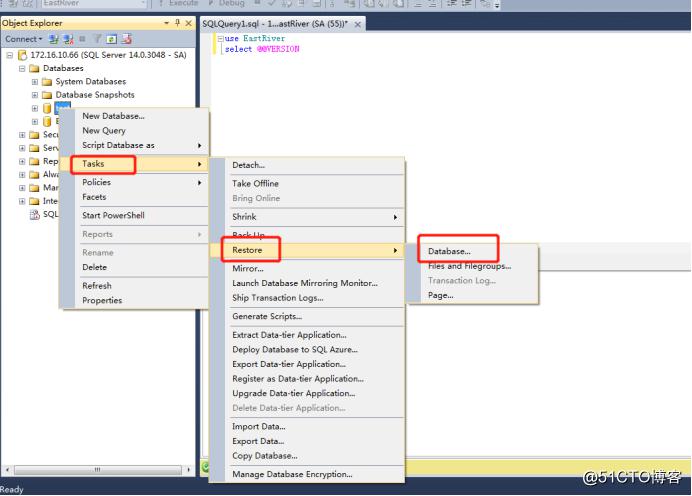
Task: Close the SQLQuery1.sql tab
Action: click(358, 23)
